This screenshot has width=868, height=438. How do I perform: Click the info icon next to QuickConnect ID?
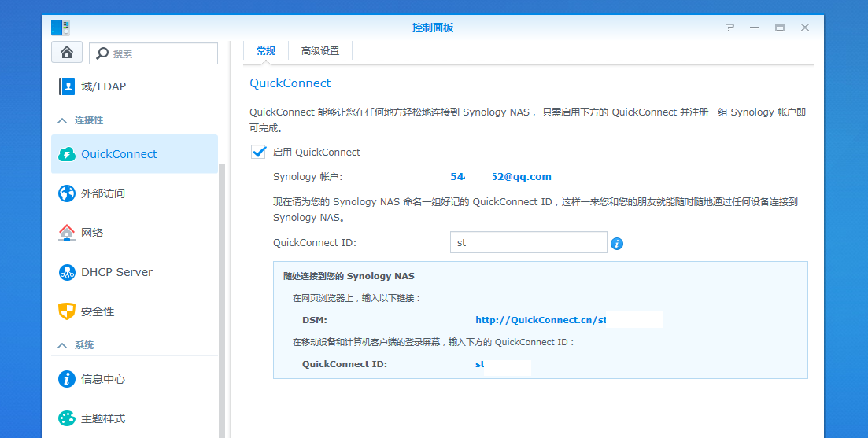pyautogui.click(x=617, y=243)
